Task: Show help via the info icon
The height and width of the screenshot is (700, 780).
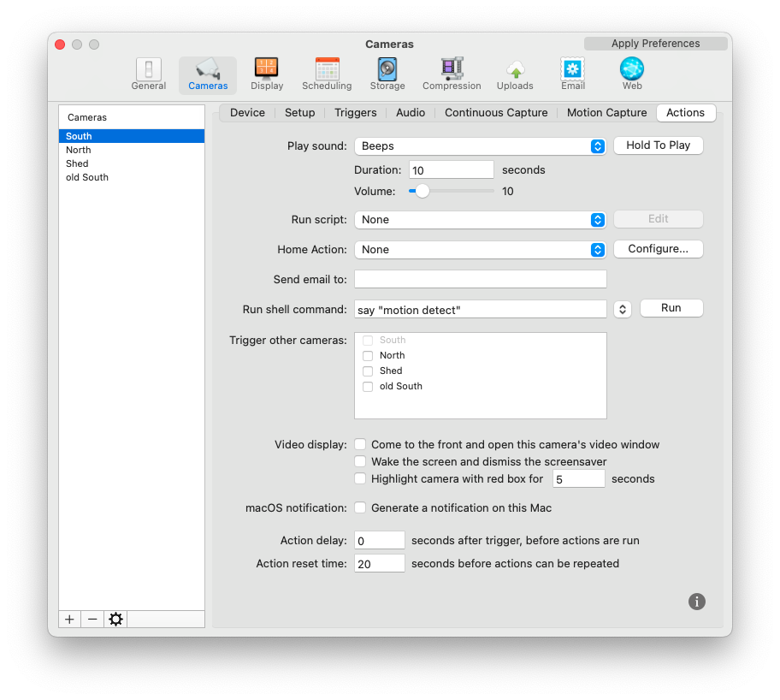Action: 696,602
